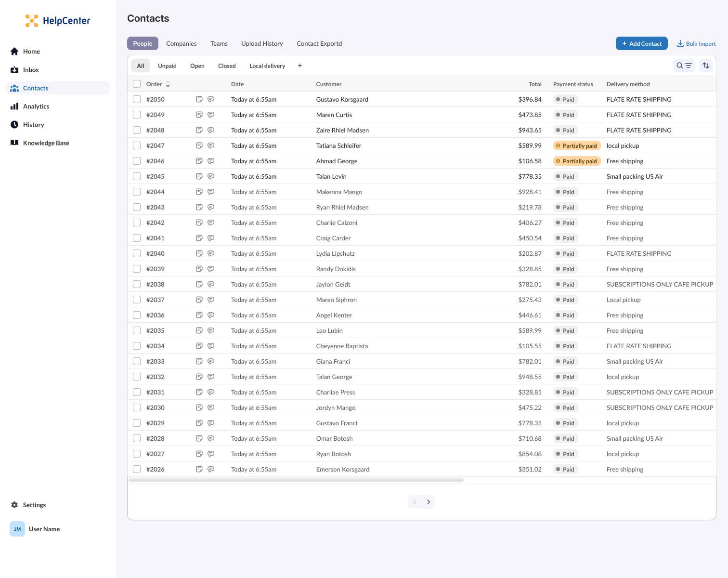Go to the next page chevron
Viewport: 728px width, 578px height.
tap(429, 502)
